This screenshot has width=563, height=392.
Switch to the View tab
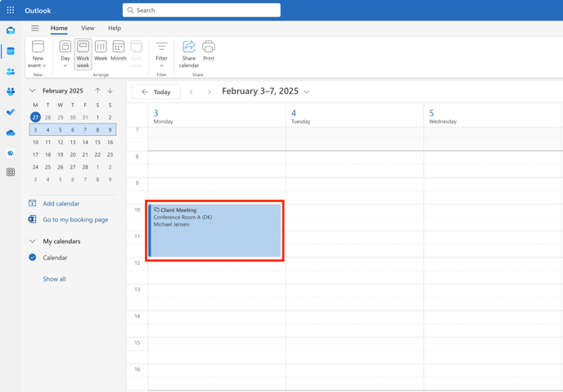click(x=88, y=28)
